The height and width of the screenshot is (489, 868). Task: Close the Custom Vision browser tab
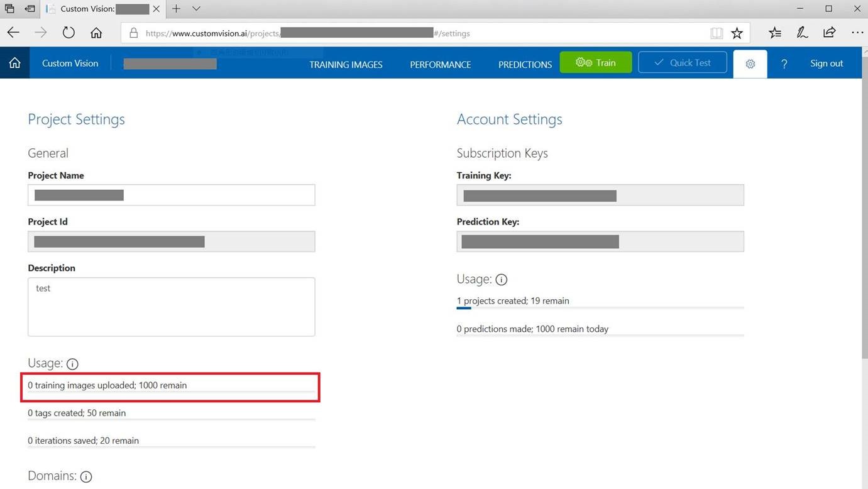click(157, 9)
